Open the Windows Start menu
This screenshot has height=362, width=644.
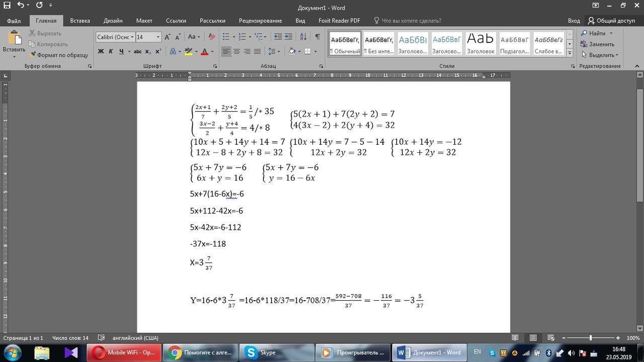[x=12, y=352]
